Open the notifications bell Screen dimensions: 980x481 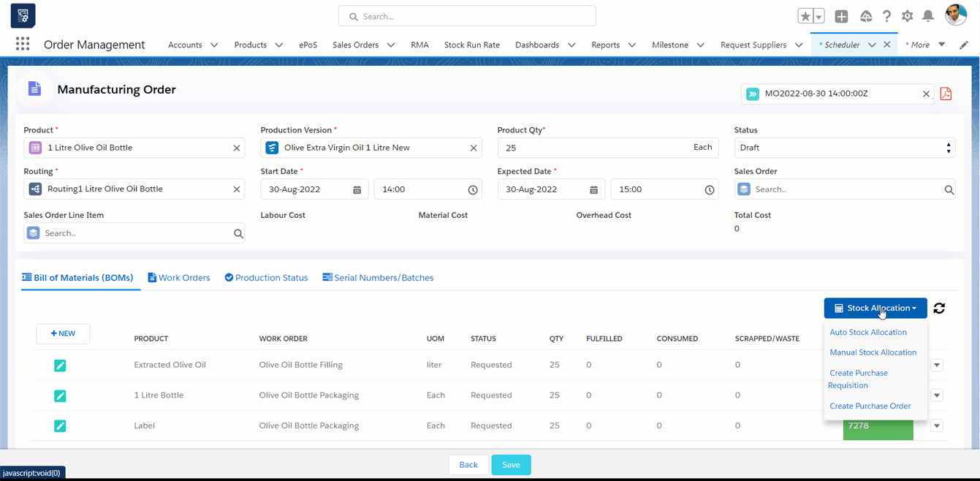coord(928,16)
